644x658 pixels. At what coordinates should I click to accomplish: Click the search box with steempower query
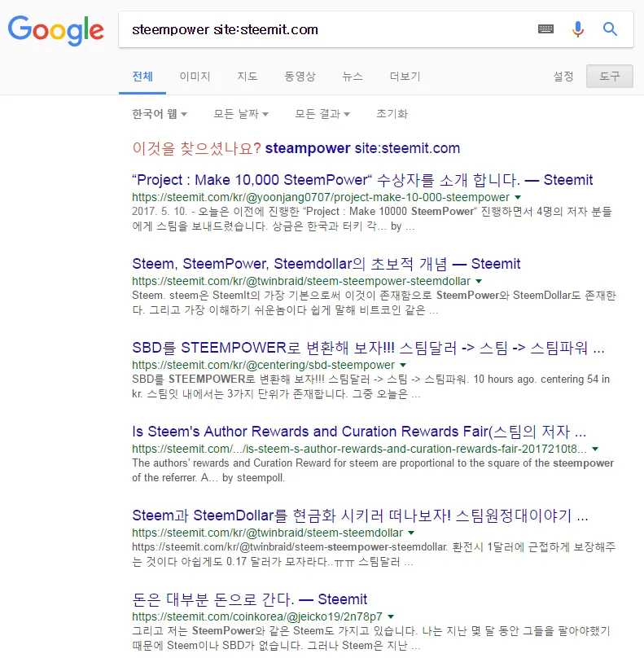click(326, 30)
